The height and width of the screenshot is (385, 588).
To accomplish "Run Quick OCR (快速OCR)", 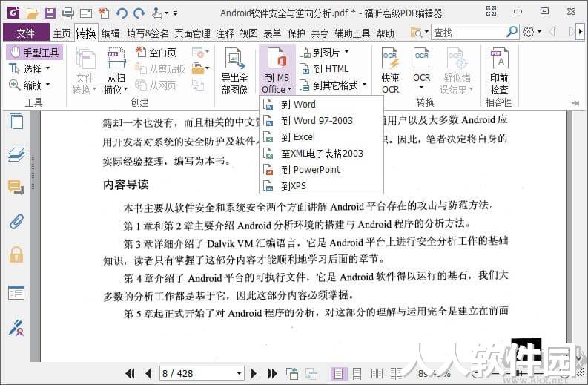I will pyautogui.click(x=390, y=70).
